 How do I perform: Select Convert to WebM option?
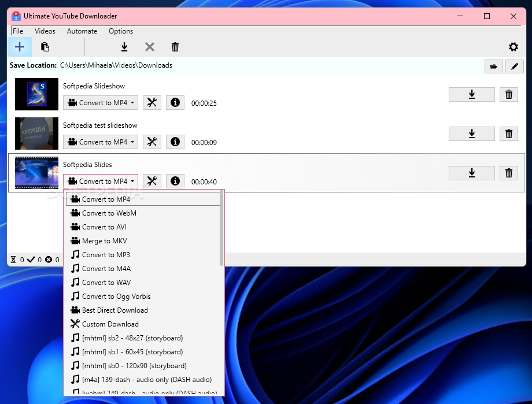pyautogui.click(x=143, y=213)
